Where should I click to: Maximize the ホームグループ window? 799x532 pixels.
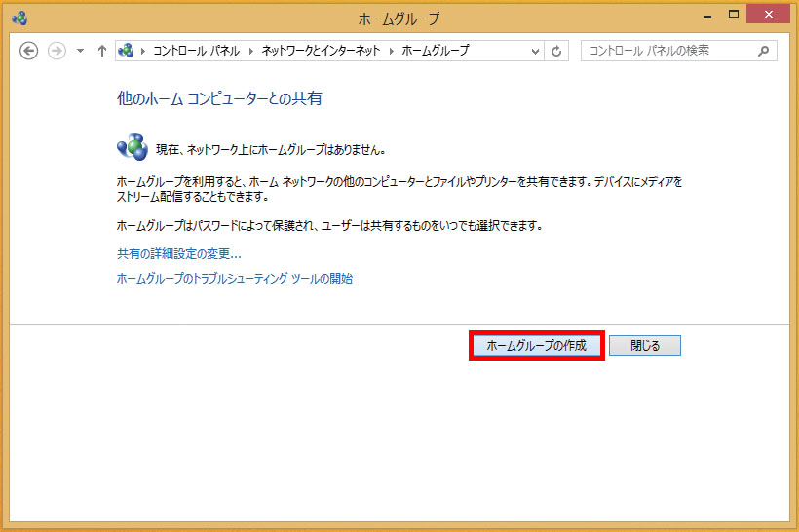point(734,15)
